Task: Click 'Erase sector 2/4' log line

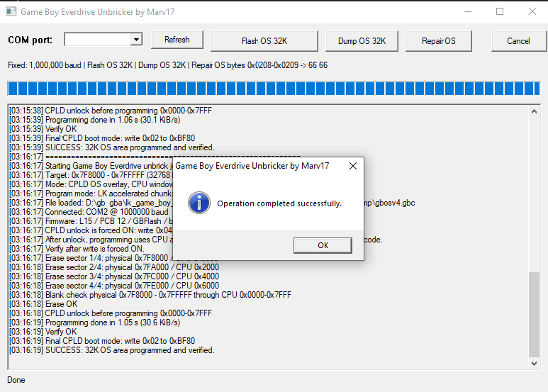Action: pyautogui.click(x=114, y=267)
